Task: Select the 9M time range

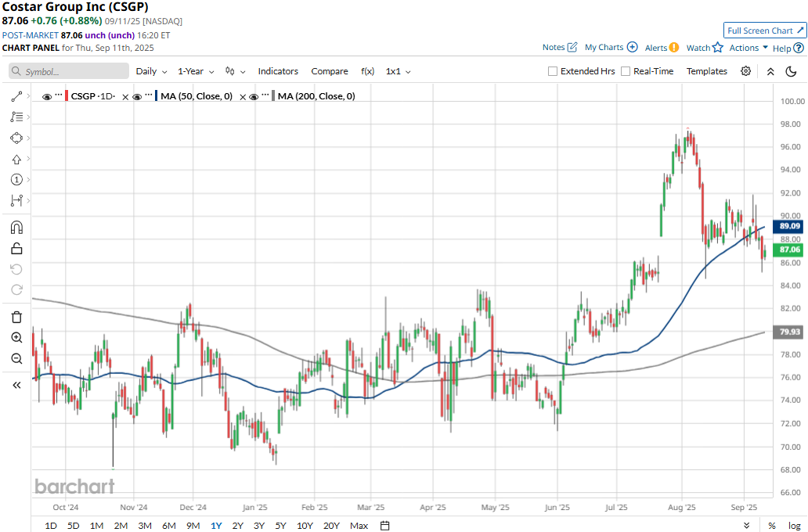Action: pos(193,525)
